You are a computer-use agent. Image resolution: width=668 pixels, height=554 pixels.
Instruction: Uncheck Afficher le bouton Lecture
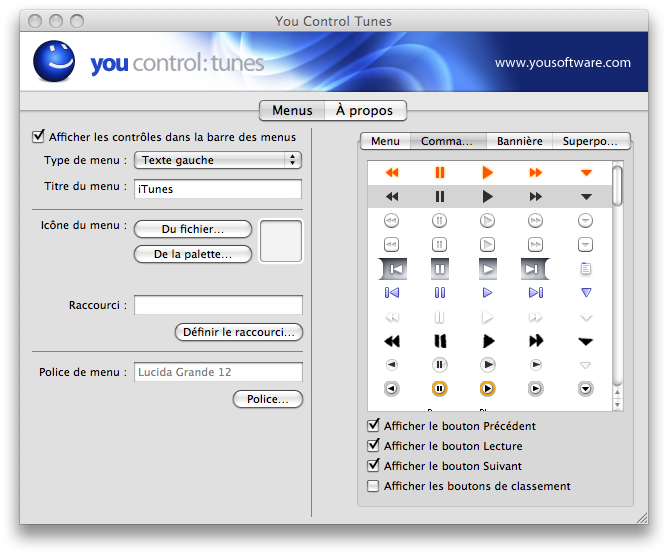pyautogui.click(x=373, y=445)
